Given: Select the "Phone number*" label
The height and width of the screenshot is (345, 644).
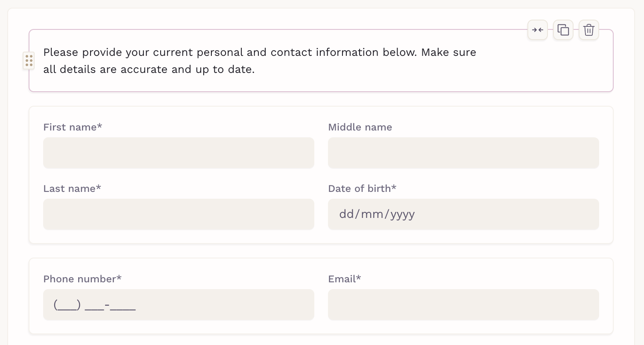Looking at the screenshot, I should [82, 279].
